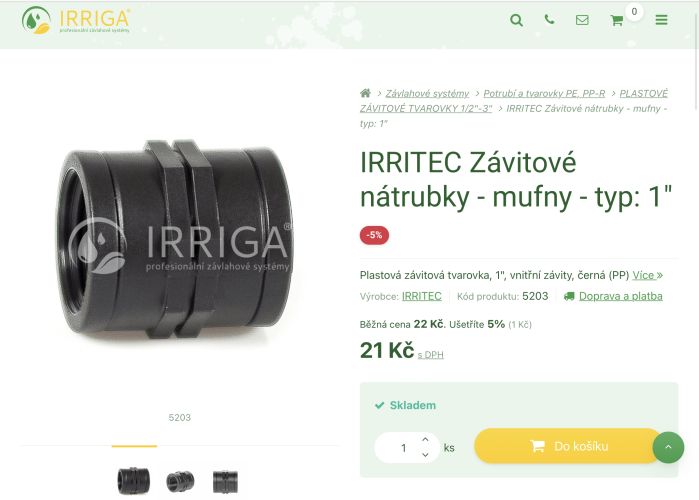The width and height of the screenshot is (699, 500).
Task: Select the third product thumbnail
Action: 225,481
